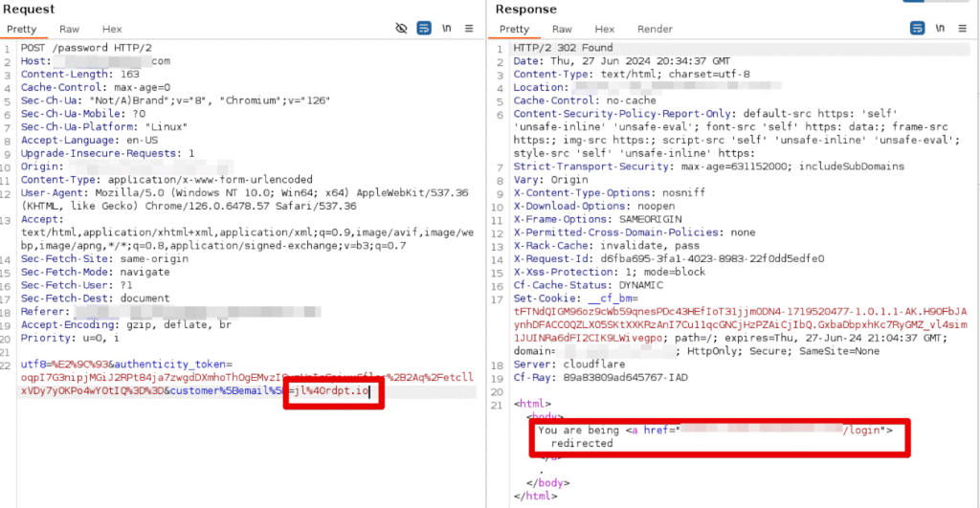Show non-printable \n characters in Request panel
This screenshot has height=508, width=980.
tap(447, 29)
